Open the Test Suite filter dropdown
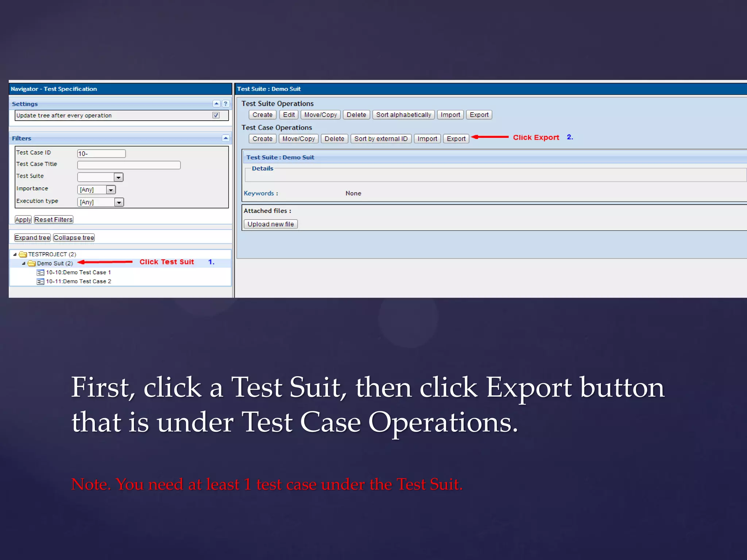The height and width of the screenshot is (560, 747). (x=118, y=177)
